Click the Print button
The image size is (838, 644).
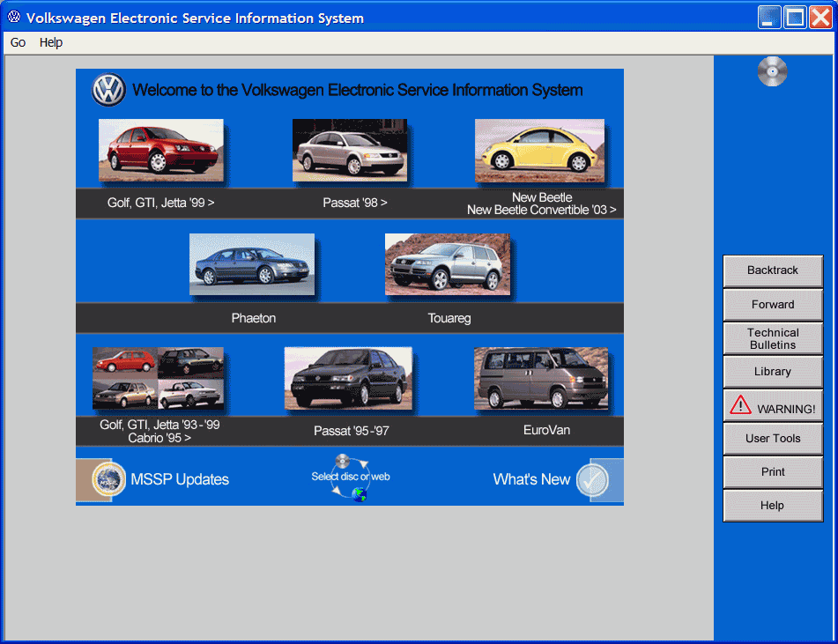773,472
